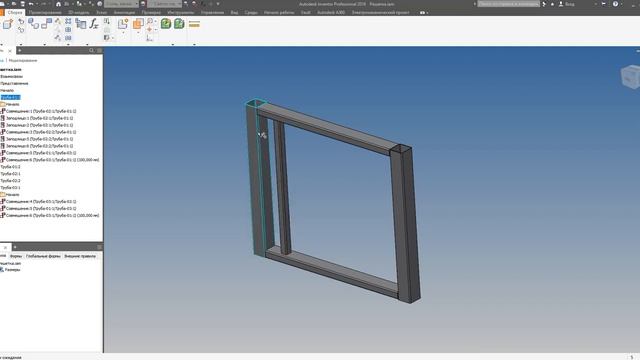
Task: Click the large orange ribbon icon
Action: click(138, 24)
